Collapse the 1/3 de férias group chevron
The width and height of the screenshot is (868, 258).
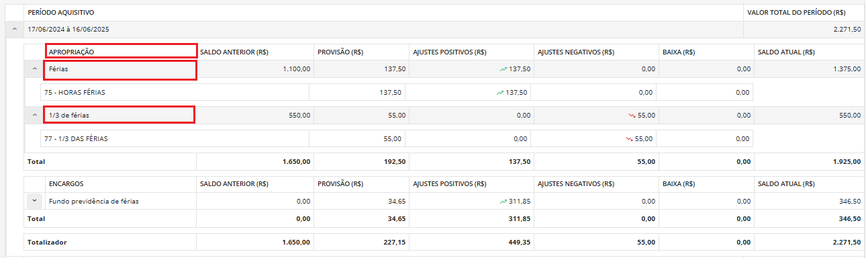[x=34, y=116]
